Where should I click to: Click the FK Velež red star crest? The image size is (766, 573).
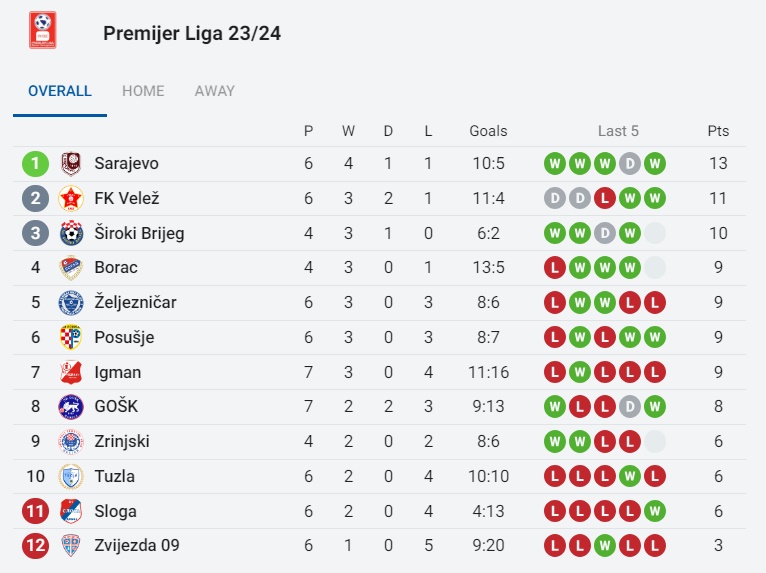[71, 198]
